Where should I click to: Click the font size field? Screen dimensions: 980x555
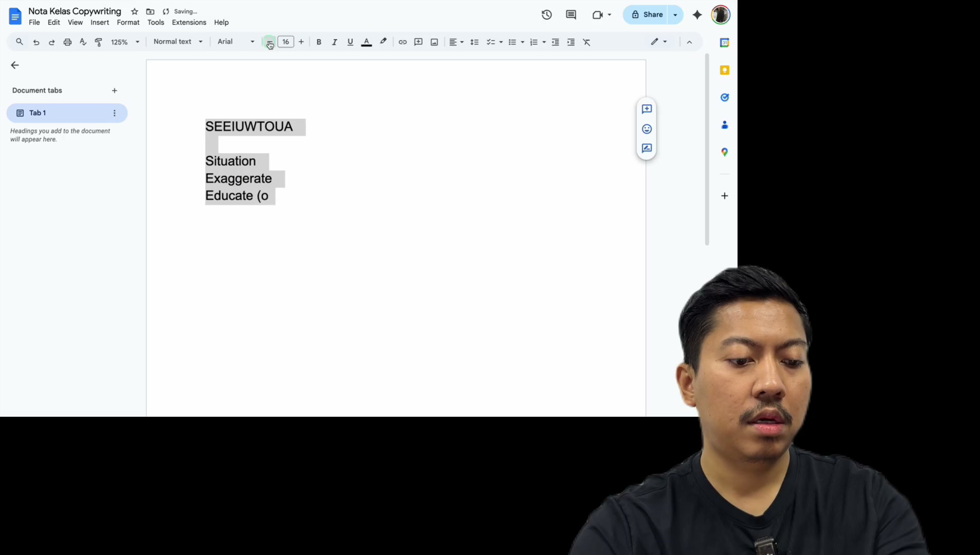tap(286, 42)
